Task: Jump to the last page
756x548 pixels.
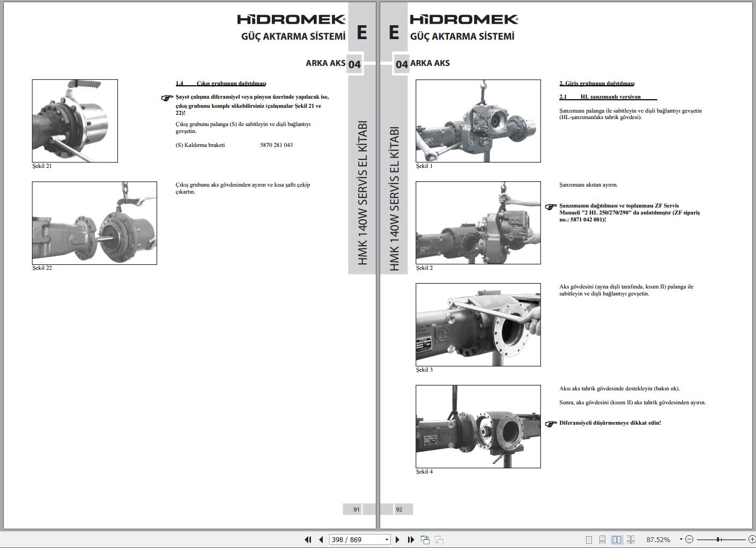Action: point(411,539)
